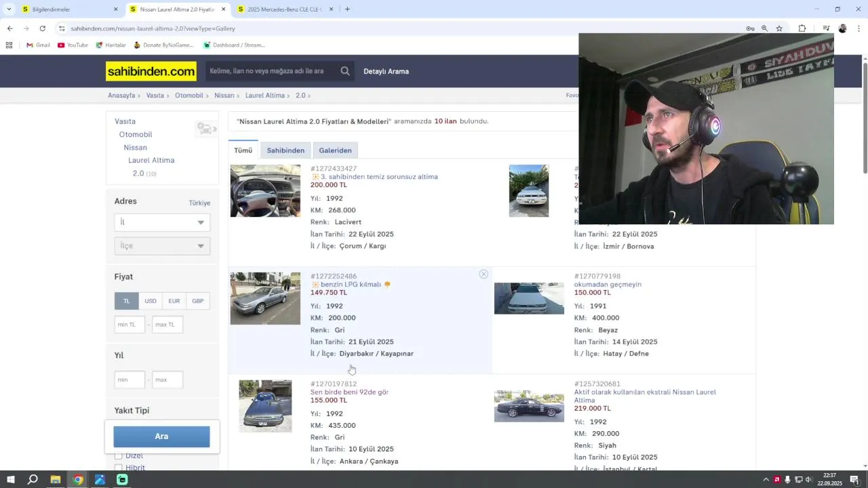Open the volume icon in system tray

[808, 480]
